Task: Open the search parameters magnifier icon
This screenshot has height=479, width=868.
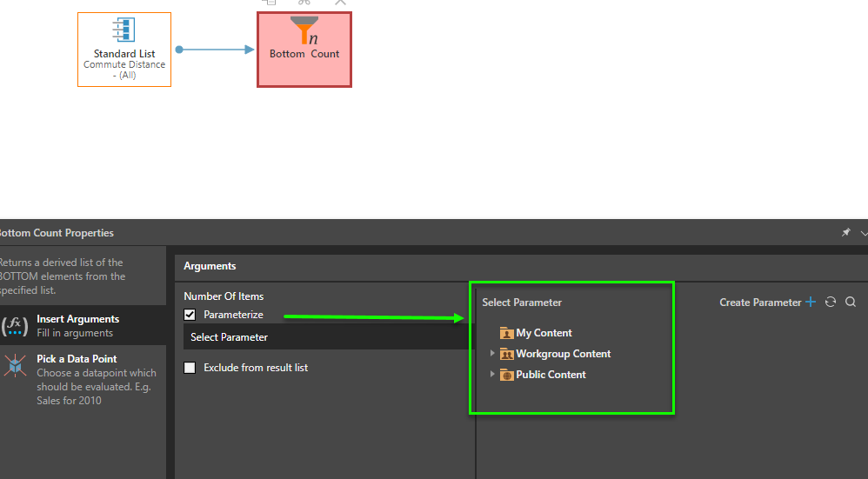Action: (x=851, y=303)
